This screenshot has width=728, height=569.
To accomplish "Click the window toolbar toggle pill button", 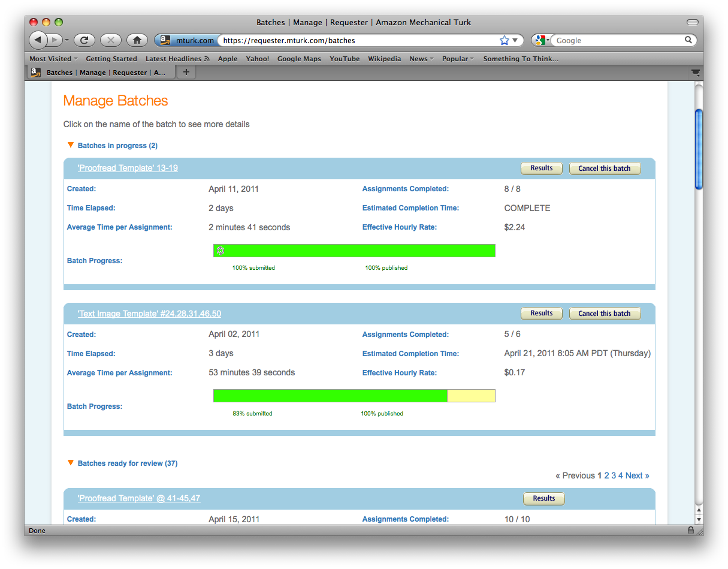I will click(x=692, y=22).
